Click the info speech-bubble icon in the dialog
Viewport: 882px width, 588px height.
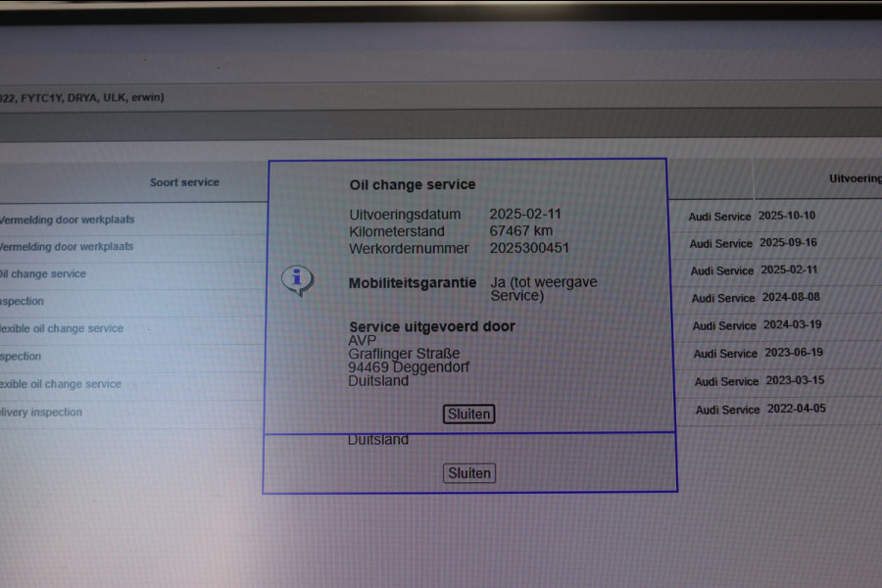point(298,280)
